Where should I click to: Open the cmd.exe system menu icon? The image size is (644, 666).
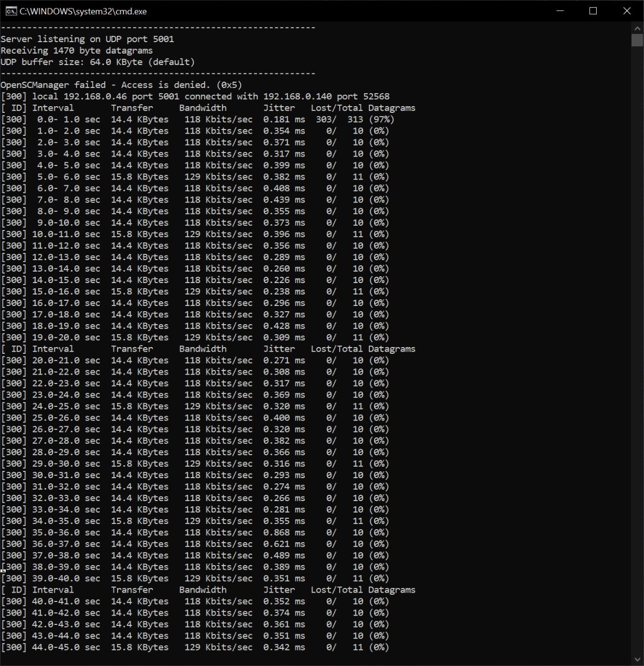coord(10,11)
